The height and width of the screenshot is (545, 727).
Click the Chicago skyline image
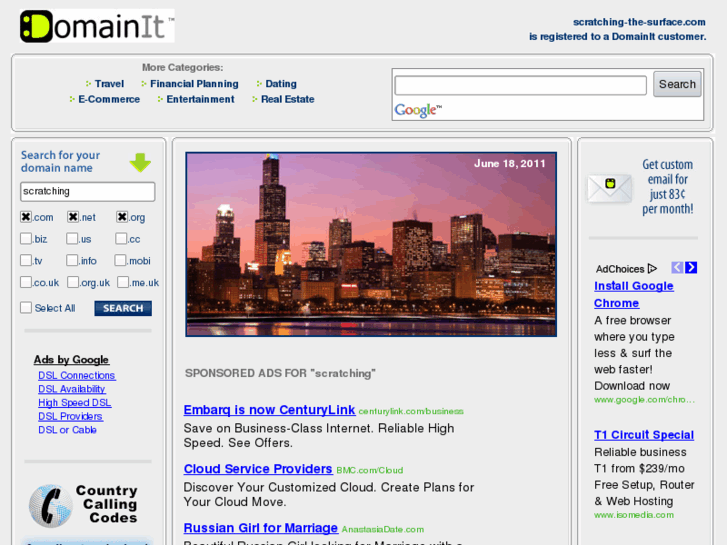coord(371,244)
